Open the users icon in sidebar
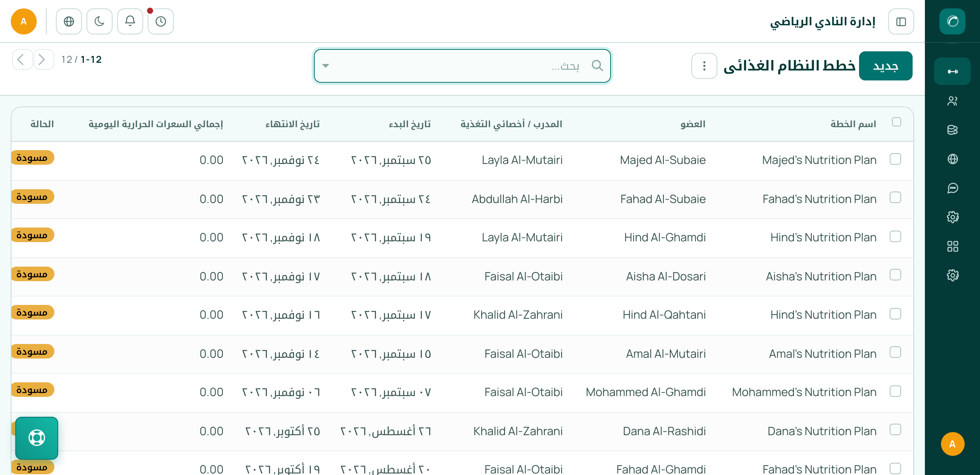Image resolution: width=980 pixels, height=475 pixels. 952,101
